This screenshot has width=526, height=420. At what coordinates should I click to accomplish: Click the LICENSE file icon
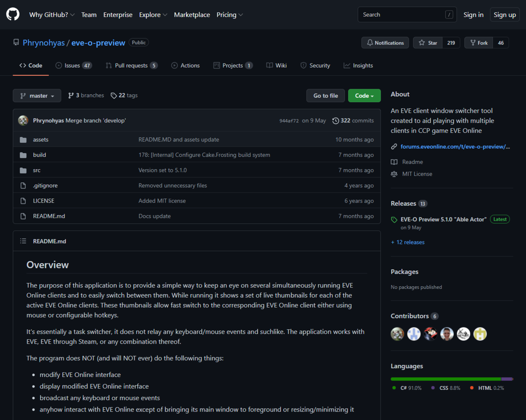(23, 201)
